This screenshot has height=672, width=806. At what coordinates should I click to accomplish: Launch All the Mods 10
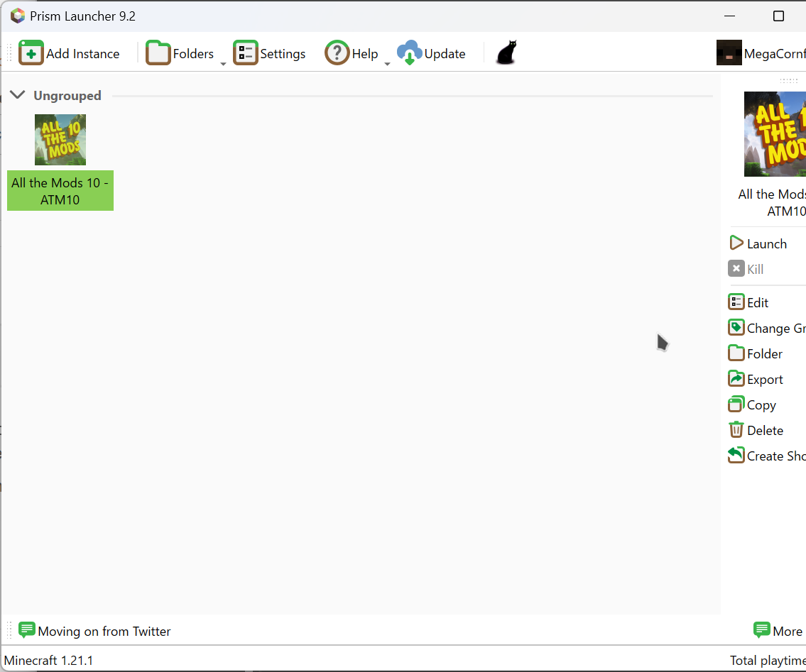coord(760,243)
